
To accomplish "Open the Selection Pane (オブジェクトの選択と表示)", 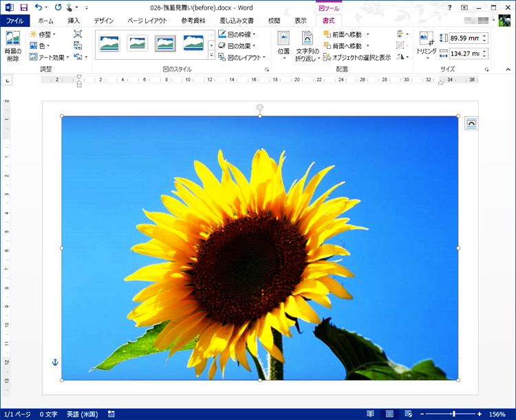I will click(x=357, y=57).
